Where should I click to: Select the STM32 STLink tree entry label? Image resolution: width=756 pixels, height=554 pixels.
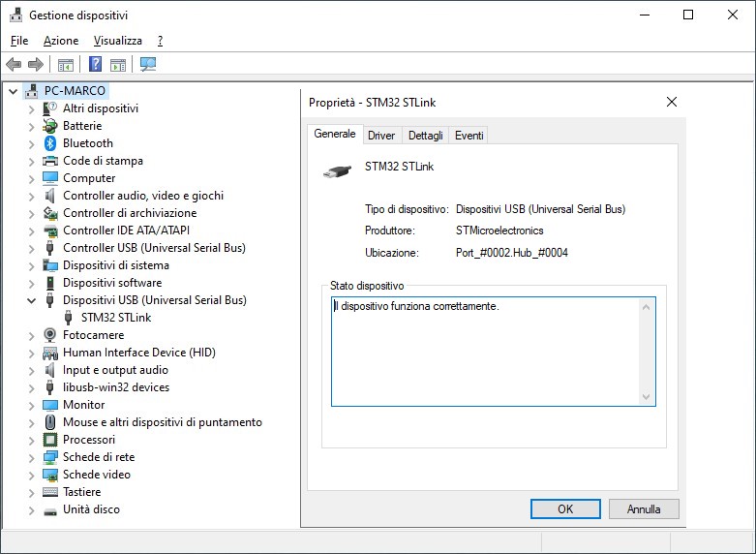116,318
